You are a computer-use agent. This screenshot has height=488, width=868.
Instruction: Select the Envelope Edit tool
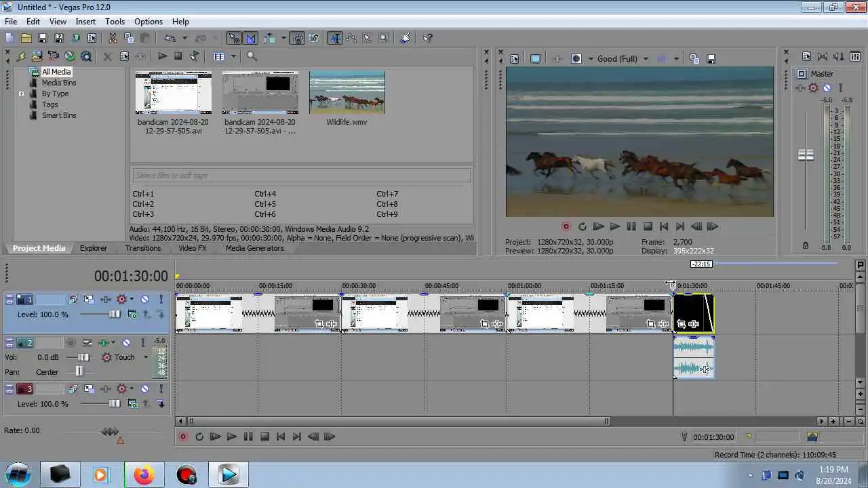pos(351,38)
